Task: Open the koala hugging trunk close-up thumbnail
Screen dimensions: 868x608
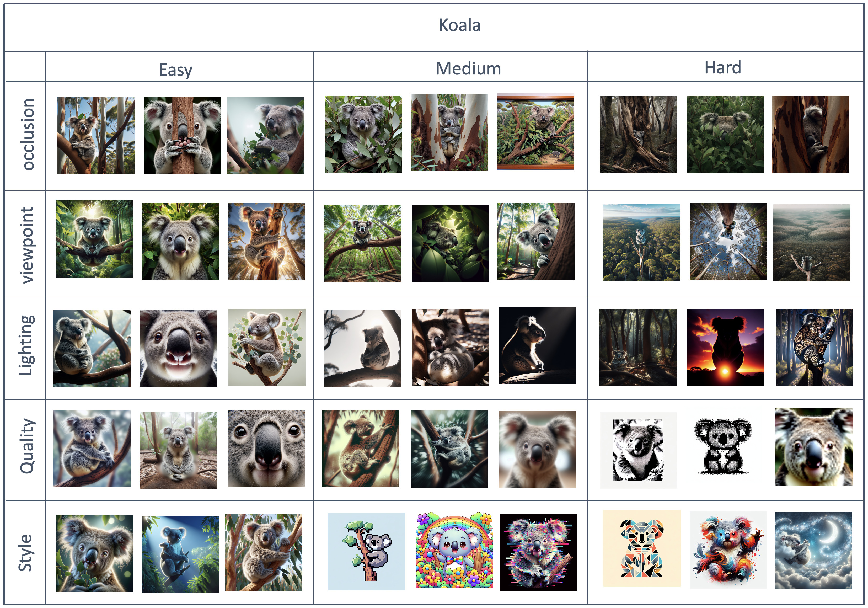Action: coord(183,135)
